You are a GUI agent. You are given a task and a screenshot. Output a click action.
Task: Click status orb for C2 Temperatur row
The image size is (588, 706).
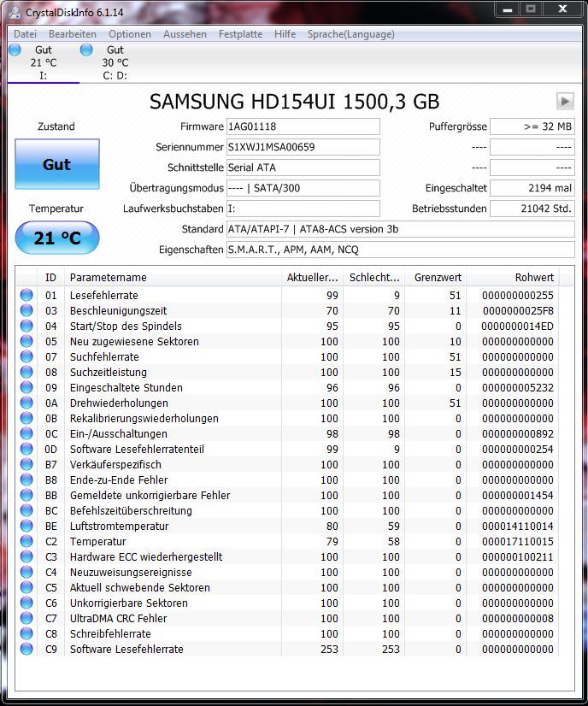click(26, 541)
